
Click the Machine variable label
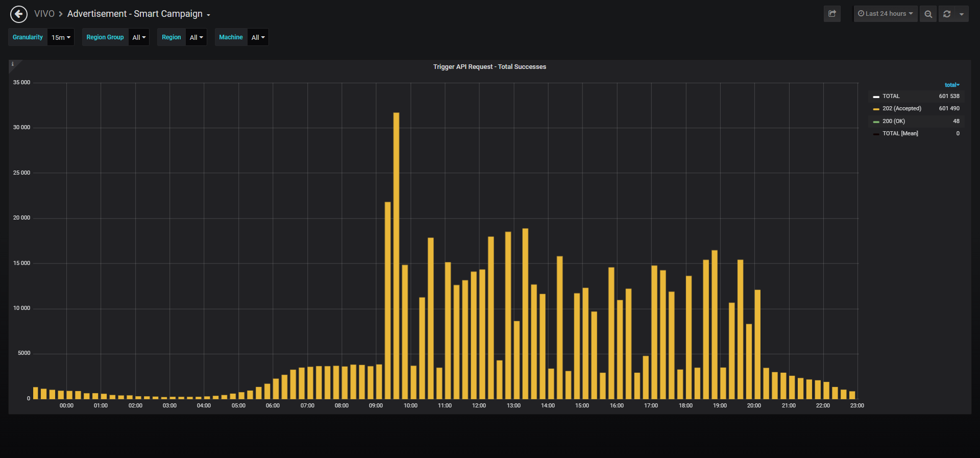pyautogui.click(x=231, y=37)
